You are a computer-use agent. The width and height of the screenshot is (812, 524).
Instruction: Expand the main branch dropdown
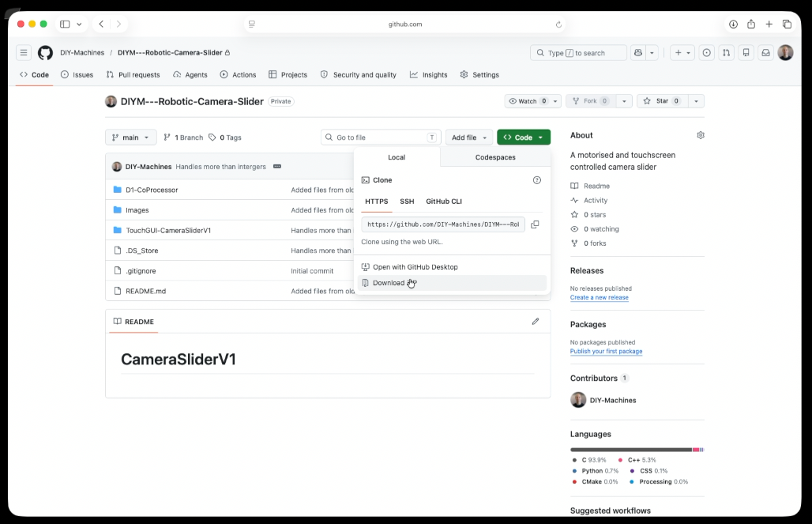click(x=130, y=138)
